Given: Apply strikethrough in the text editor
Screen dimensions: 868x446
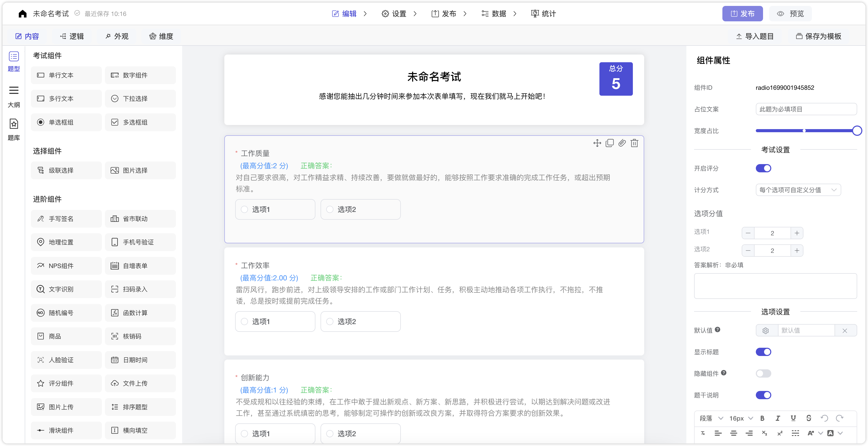Looking at the screenshot, I should pos(809,418).
